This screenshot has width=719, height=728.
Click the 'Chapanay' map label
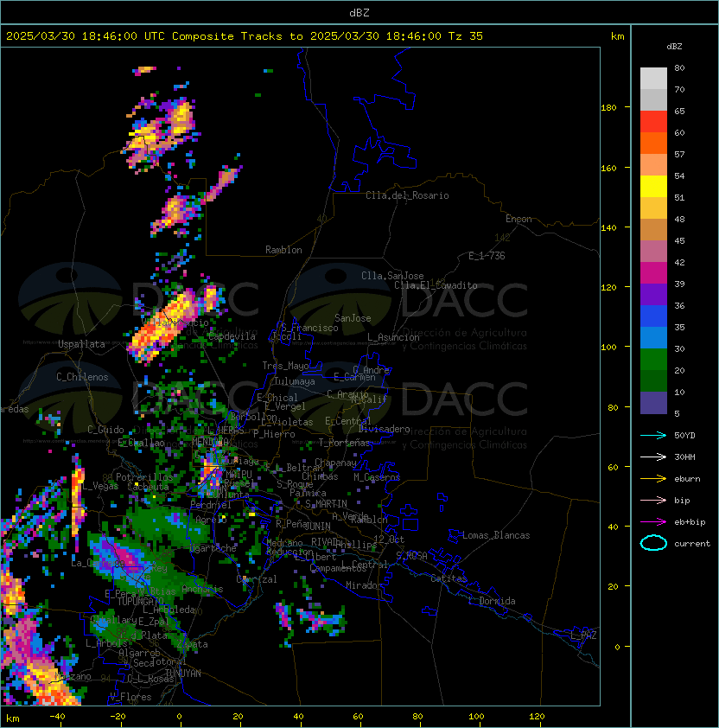tap(335, 463)
